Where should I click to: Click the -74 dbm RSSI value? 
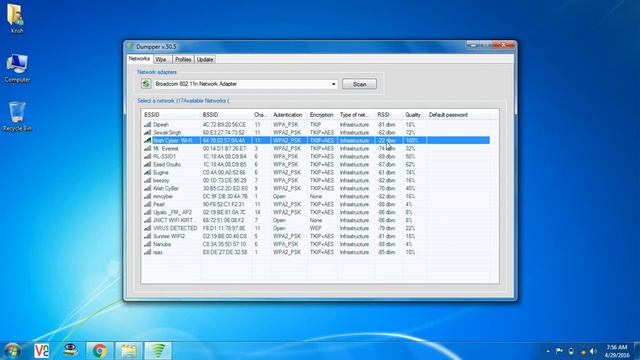point(386,149)
